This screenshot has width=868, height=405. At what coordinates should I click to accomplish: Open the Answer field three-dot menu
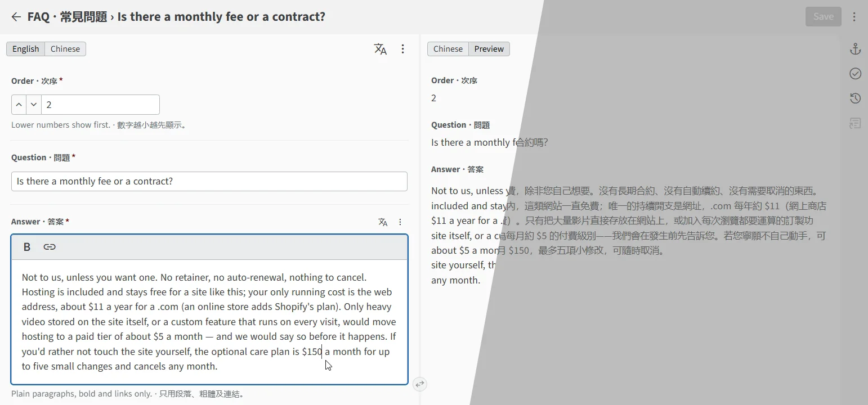tap(400, 222)
